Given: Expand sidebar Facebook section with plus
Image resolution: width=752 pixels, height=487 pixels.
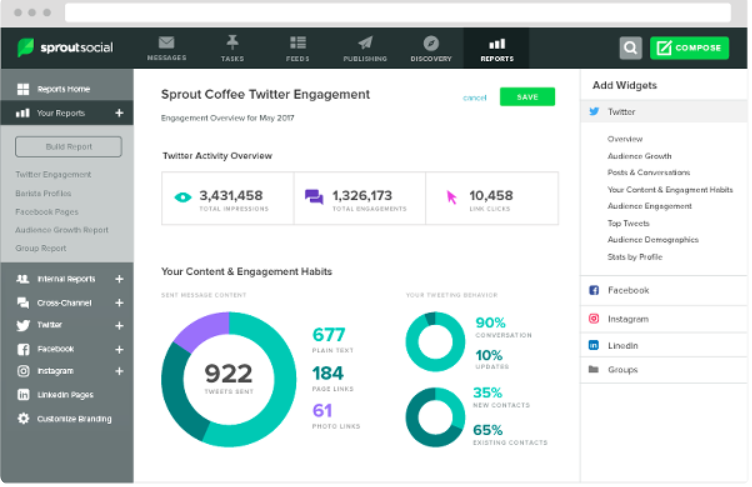Looking at the screenshot, I should [119, 350].
